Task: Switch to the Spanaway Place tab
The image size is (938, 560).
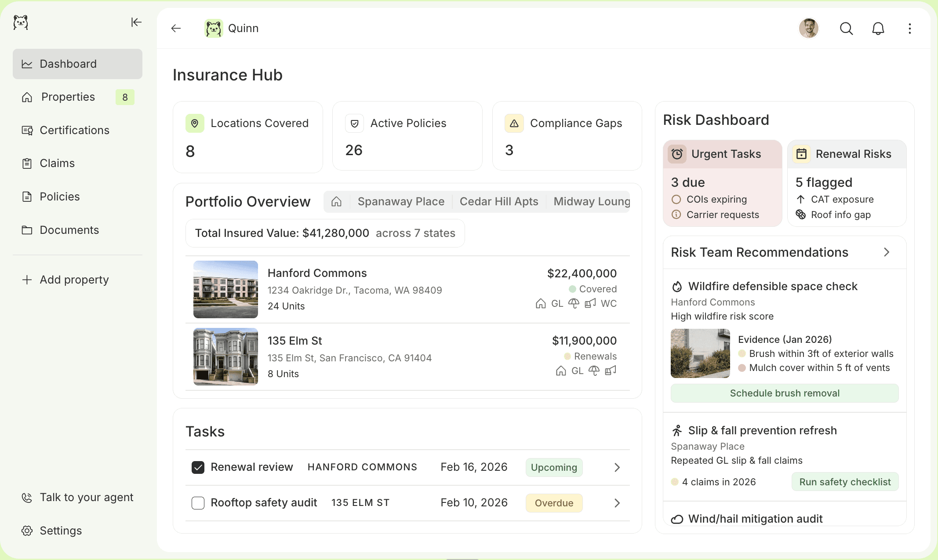Action: 401,202
